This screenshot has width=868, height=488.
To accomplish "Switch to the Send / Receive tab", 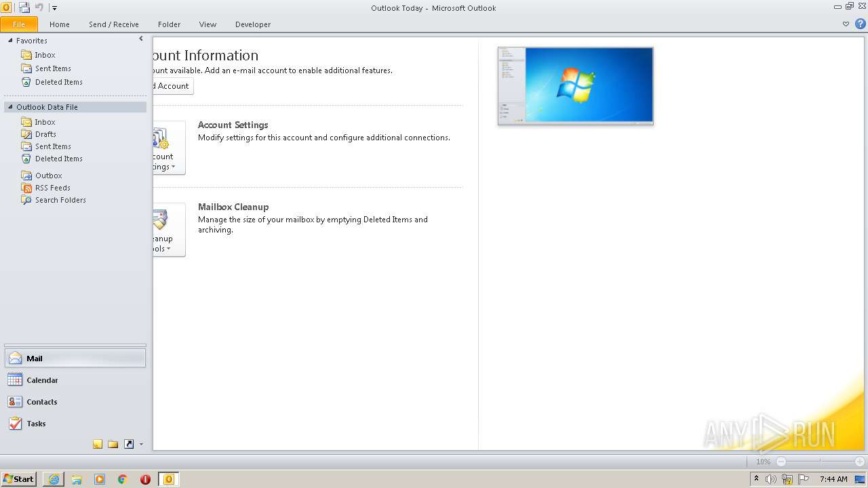I will [x=114, y=24].
